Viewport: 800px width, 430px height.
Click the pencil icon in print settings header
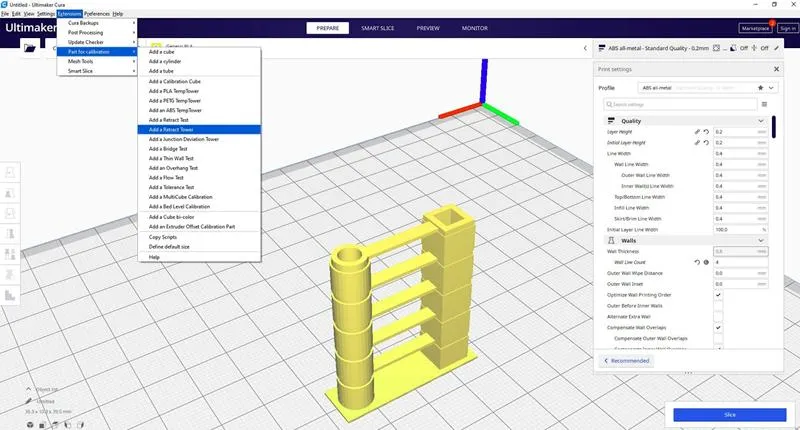tap(777, 48)
